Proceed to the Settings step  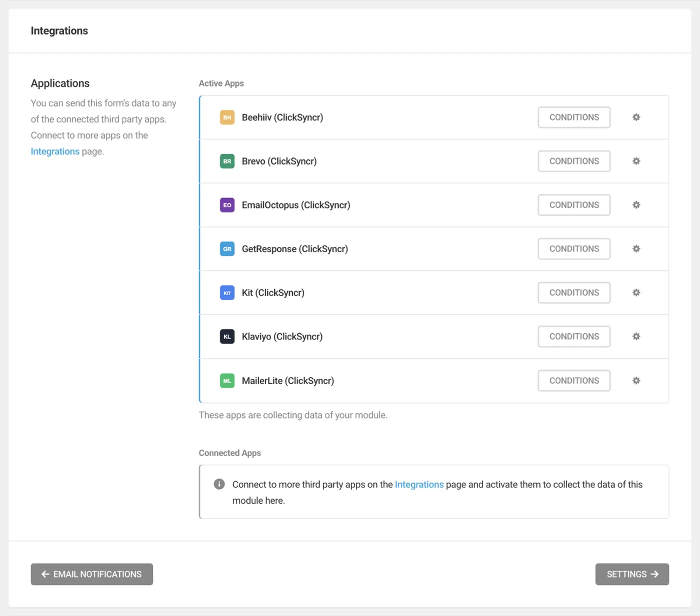coord(632,574)
